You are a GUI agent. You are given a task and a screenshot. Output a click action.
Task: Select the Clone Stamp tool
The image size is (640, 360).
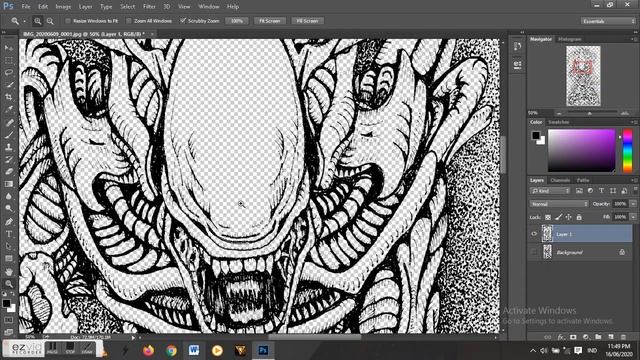point(9,147)
